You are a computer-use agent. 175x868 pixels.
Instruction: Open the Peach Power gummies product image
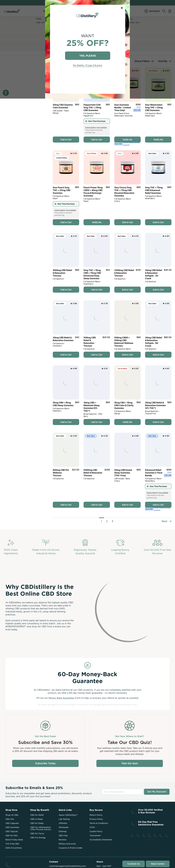click(97, 167)
